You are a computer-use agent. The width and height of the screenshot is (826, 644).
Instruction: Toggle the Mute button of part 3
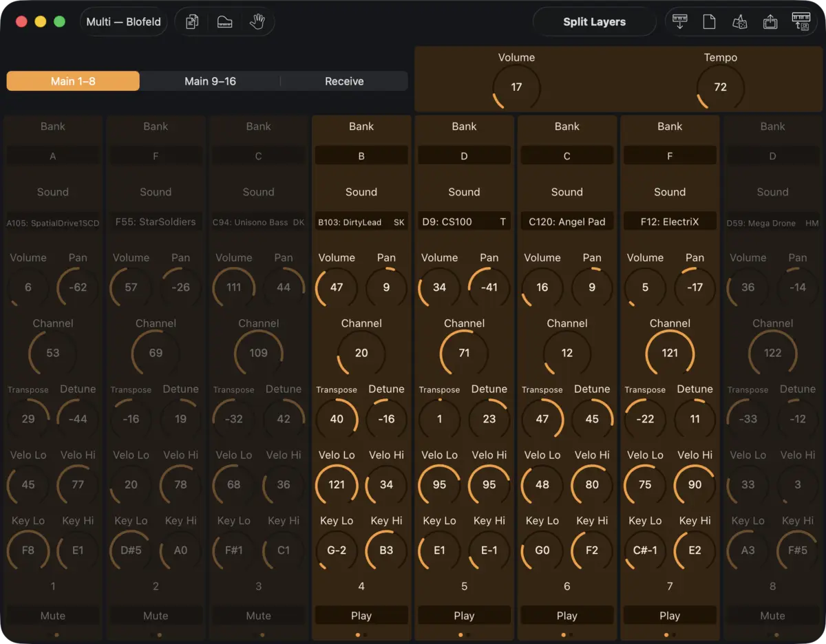click(259, 616)
